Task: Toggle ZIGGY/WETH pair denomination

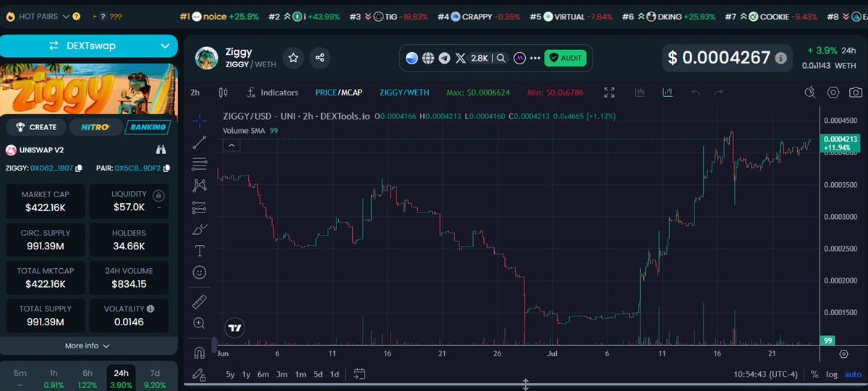Action: coord(404,93)
